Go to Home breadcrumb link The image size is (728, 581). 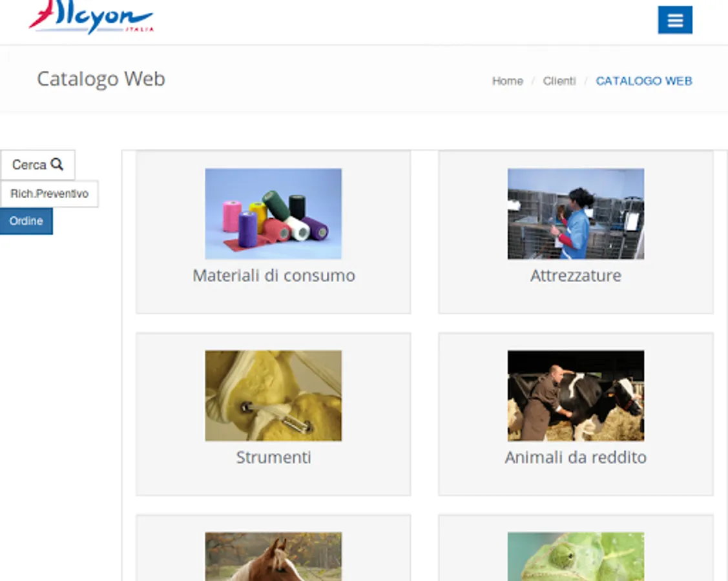tap(508, 81)
